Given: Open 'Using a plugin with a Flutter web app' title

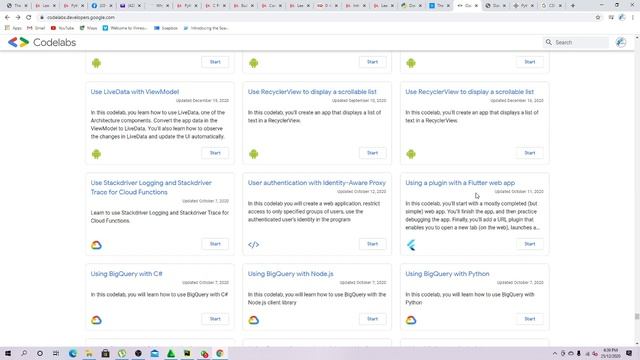Looking at the screenshot, I should coord(460,183).
